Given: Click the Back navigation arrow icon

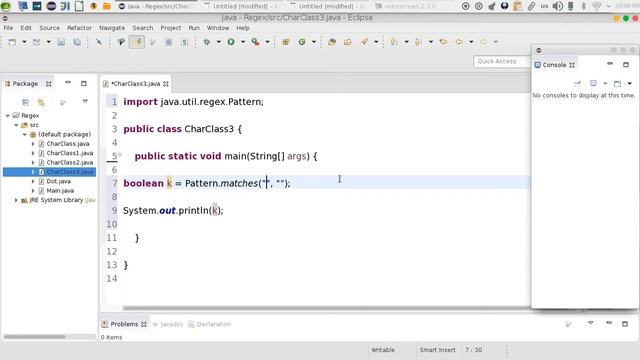Looking at the screenshot, I should pyautogui.click(x=459, y=42).
